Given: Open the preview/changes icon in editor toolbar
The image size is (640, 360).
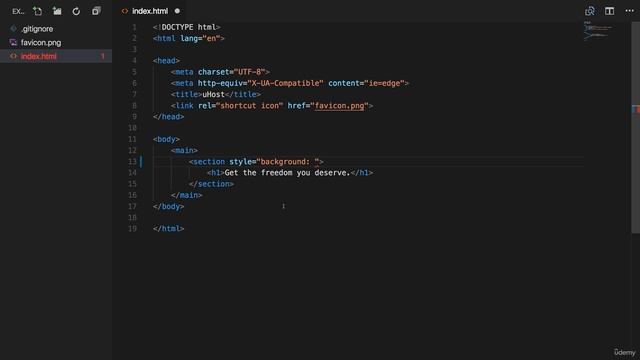Looking at the screenshot, I should [x=589, y=11].
